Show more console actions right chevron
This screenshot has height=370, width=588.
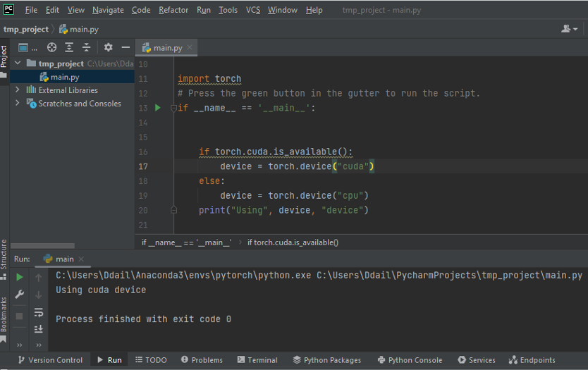[39, 345]
